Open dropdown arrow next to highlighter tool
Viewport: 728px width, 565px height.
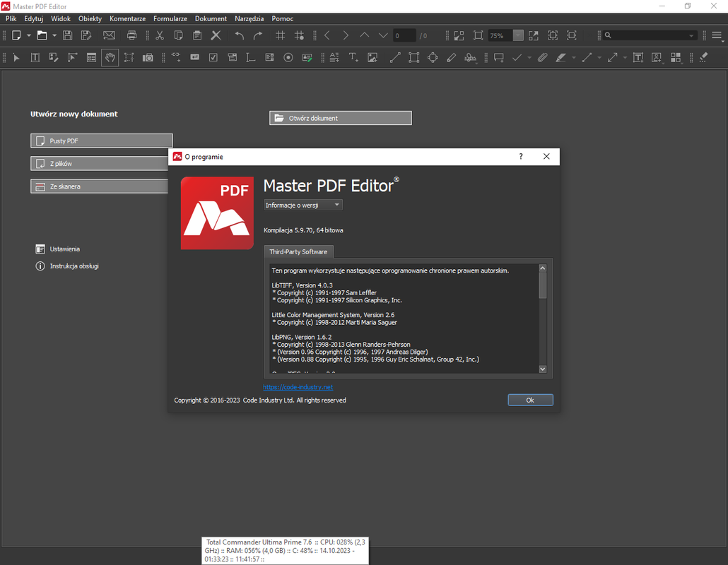click(x=574, y=57)
